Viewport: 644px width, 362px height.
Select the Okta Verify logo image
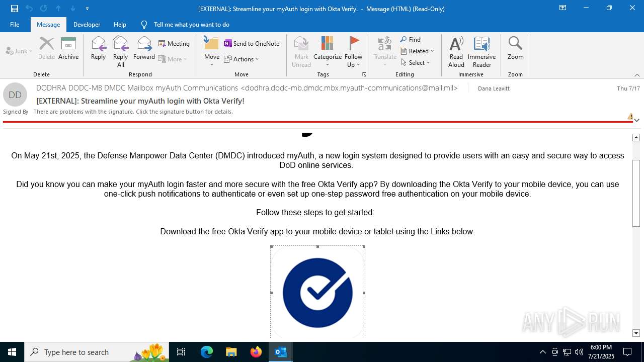coord(317,292)
